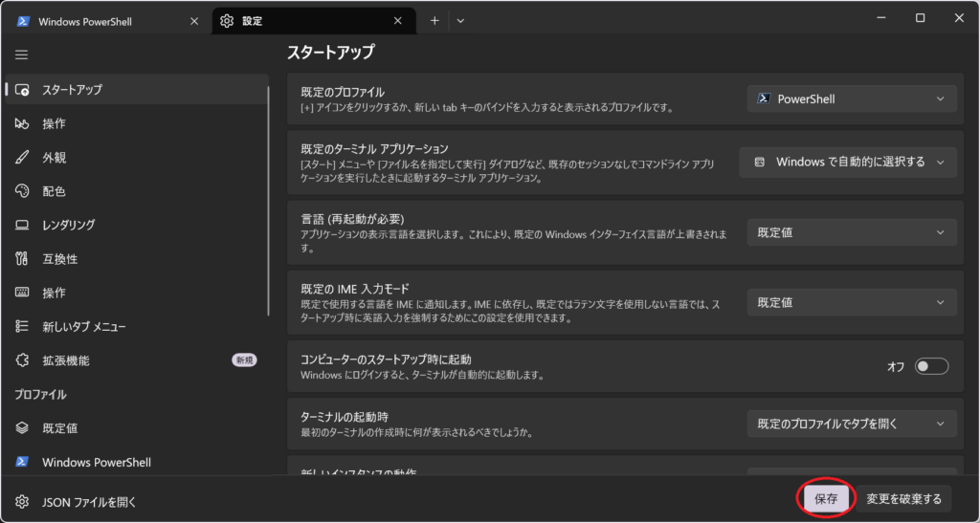Select レンダリング in the sidebar
This screenshot has width=980, height=523.
(136, 225)
